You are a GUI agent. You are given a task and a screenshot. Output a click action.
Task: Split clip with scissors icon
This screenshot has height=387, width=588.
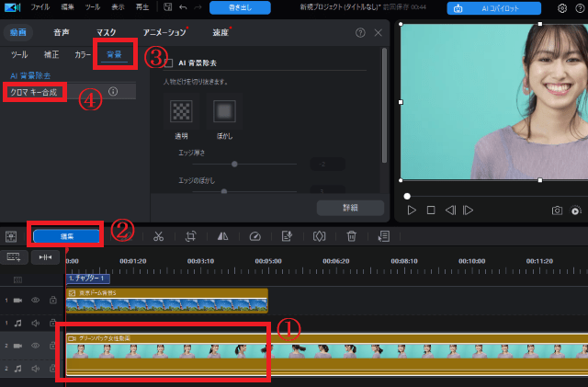(x=158, y=236)
